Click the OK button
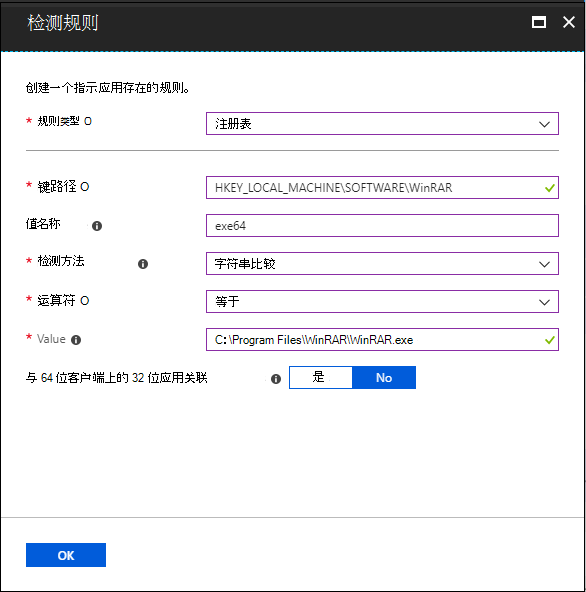 66,555
